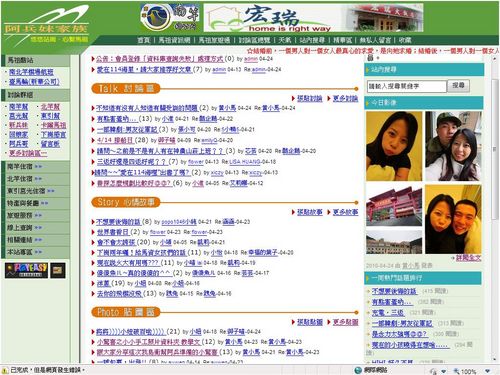Open the dropdown arrow beside the security icon
The image size is (500, 375).
[x=444, y=371]
